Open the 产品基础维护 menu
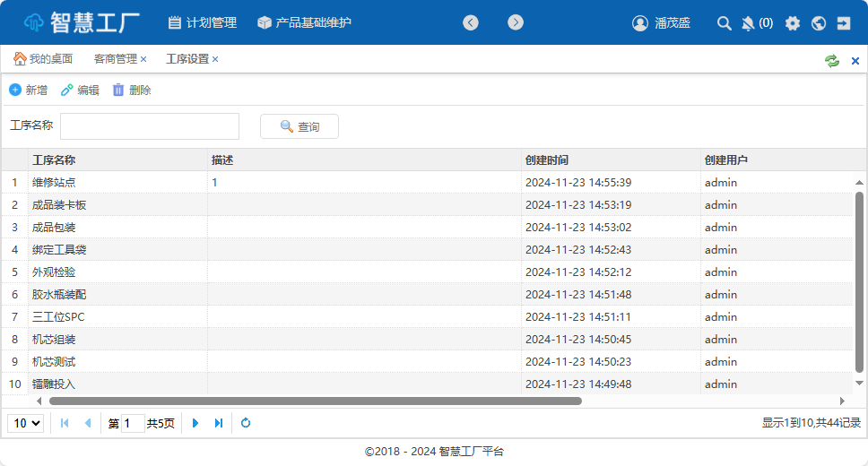Image resolution: width=868 pixels, height=466 pixels. click(304, 22)
